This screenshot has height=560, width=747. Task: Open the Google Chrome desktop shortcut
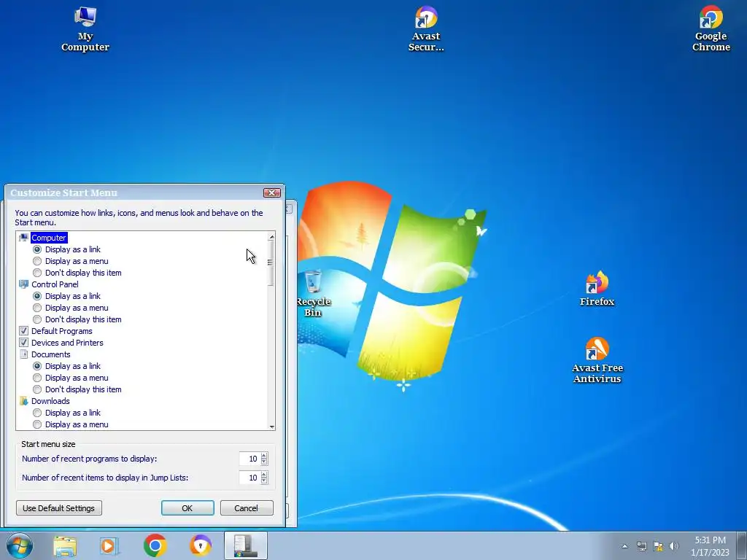711,28
